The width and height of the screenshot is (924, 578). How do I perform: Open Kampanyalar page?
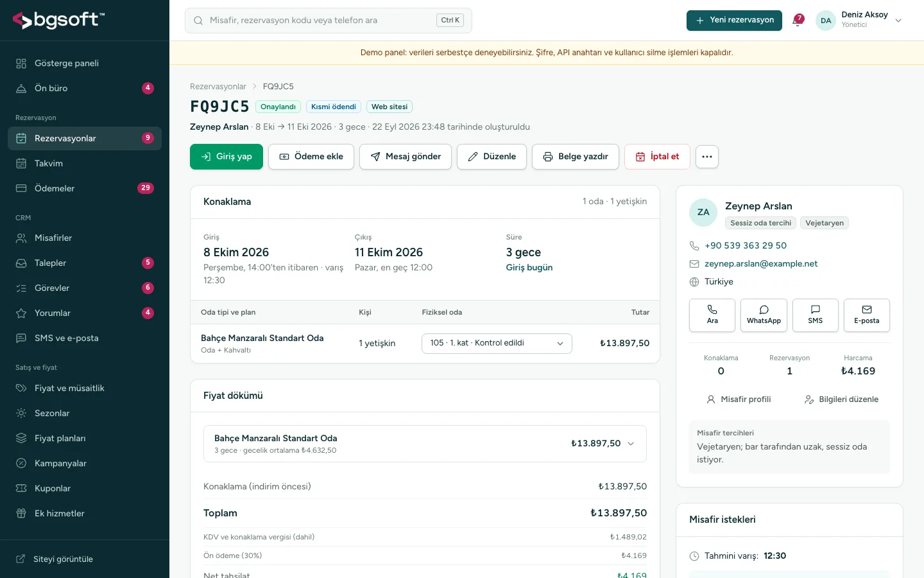click(85, 464)
